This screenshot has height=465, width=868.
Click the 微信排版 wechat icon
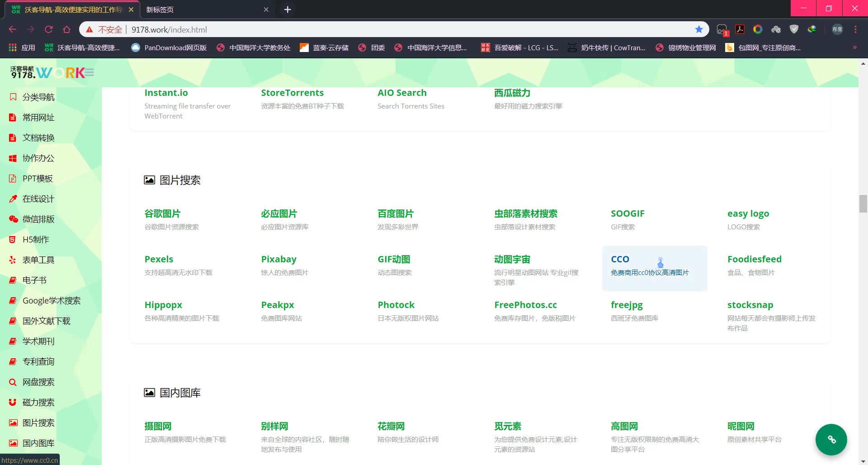(13, 219)
